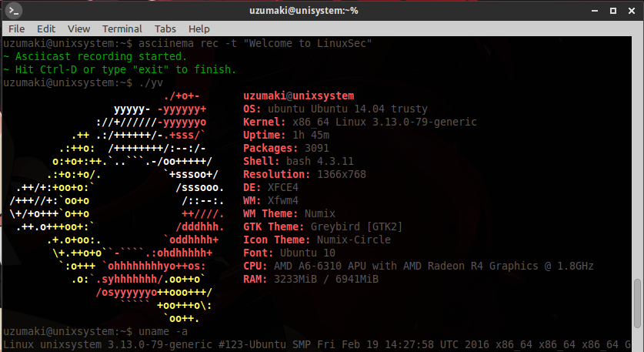Click the 'Asciicast recording started.' line
The width and height of the screenshot is (644, 352).
(95, 56)
